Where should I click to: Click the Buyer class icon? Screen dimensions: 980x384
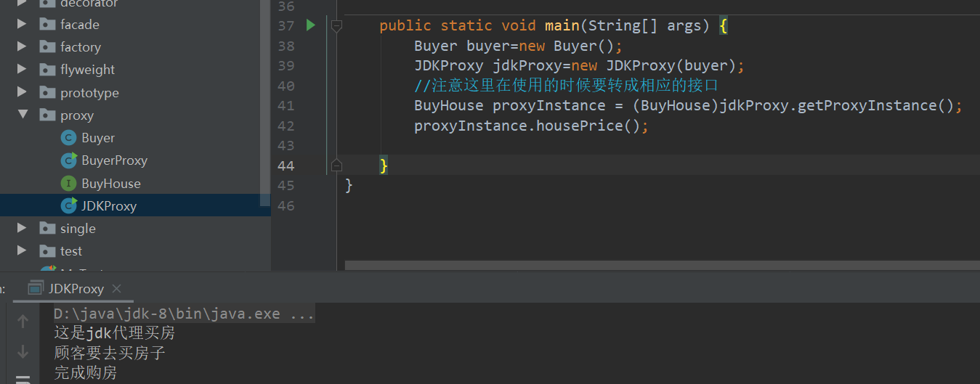pyautogui.click(x=68, y=138)
